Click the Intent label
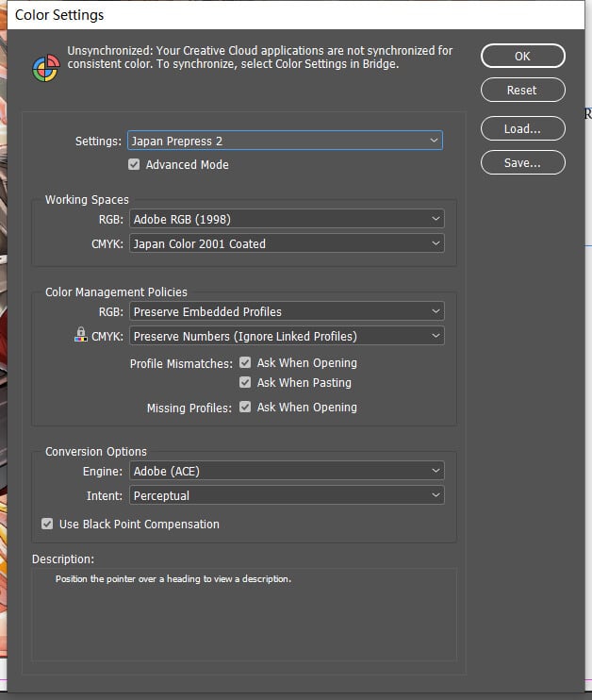Screen dimensions: 592x700 click(105, 496)
